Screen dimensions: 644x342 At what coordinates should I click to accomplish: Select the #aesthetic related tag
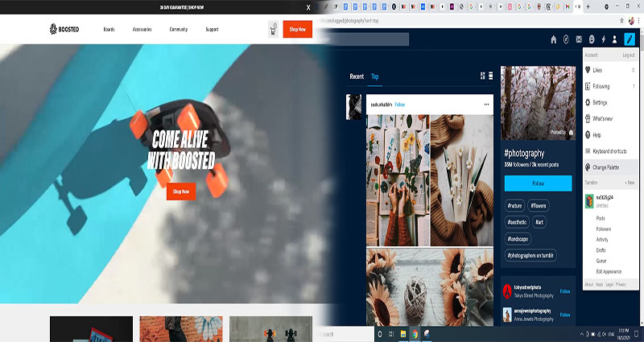click(x=517, y=222)
